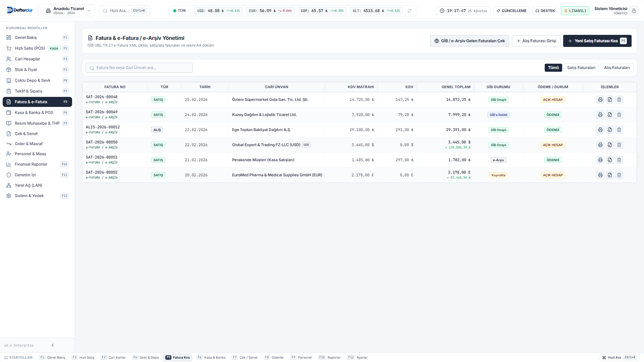644x362 pixels.
Task: Open Genel Bakış in sidebar
Action: tap(37, 38)
